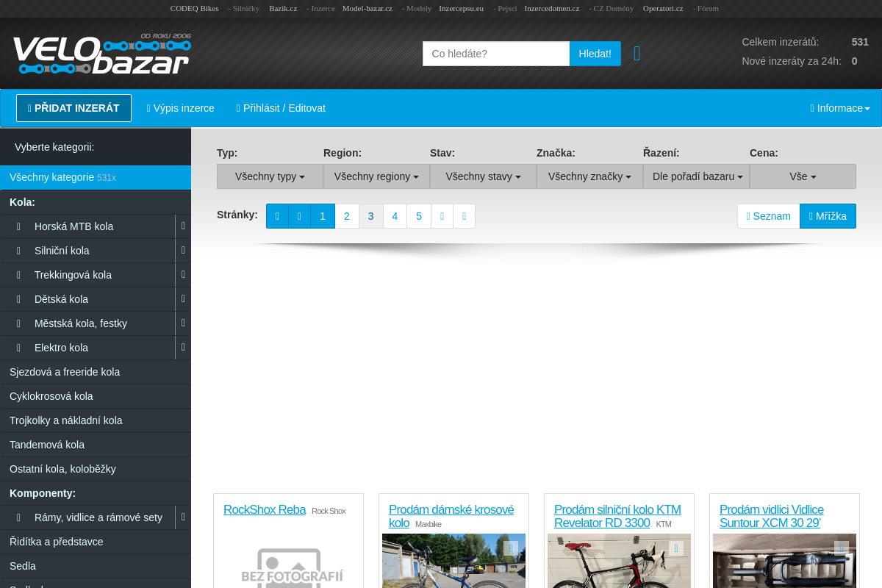Screen dimensions: 882x588
Task: Open Řidítka a představce category
Action: pyautogui.click(x=96, y=542)
